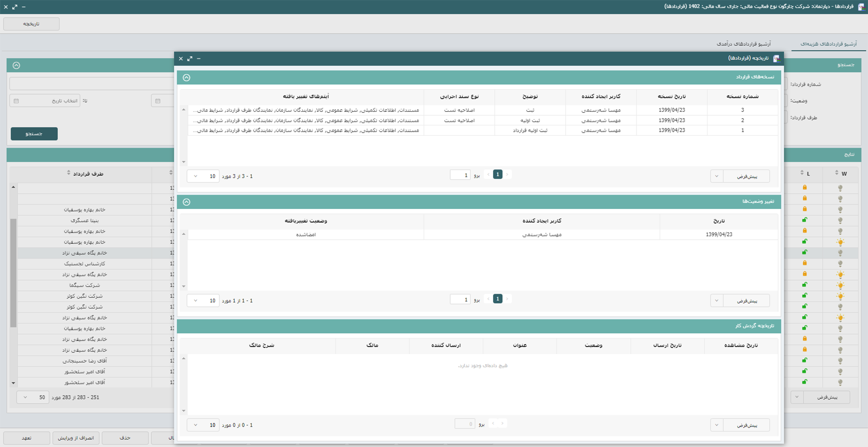This screenshot has height=447, width=868.
Task: Click the dark جستجو search button
Action: [x=34, y=134]
